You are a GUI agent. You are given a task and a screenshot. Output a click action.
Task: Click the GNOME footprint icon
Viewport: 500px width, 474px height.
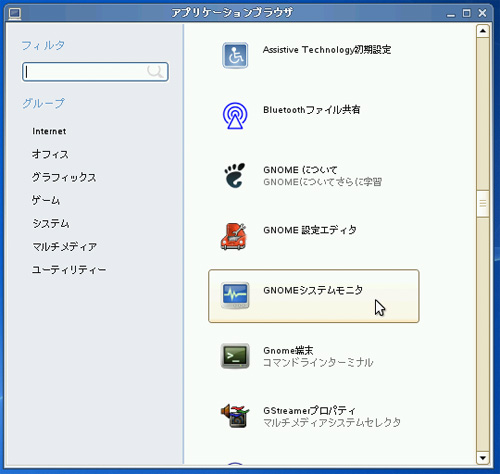coord(235,175)
